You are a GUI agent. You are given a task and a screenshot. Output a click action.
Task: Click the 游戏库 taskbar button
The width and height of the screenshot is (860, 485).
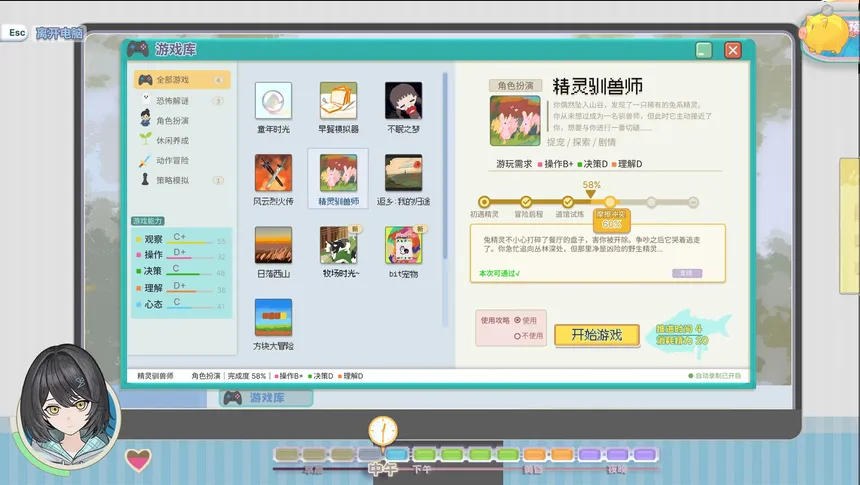click(x=266, y=398)
